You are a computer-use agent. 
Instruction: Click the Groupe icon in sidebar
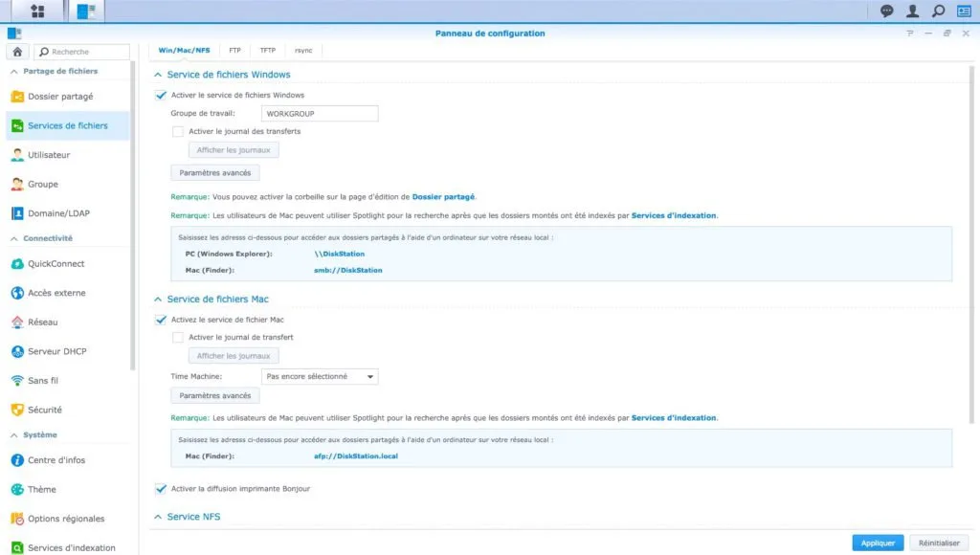[x=17, y=185]
